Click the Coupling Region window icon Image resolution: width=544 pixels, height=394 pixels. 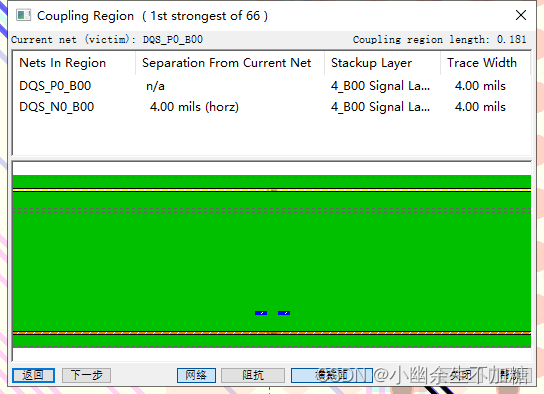point(23,15)
